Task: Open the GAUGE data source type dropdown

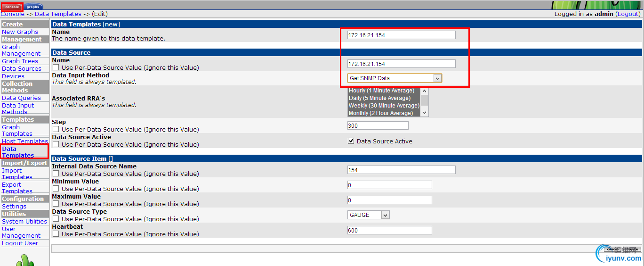Action: pos(369,215)
